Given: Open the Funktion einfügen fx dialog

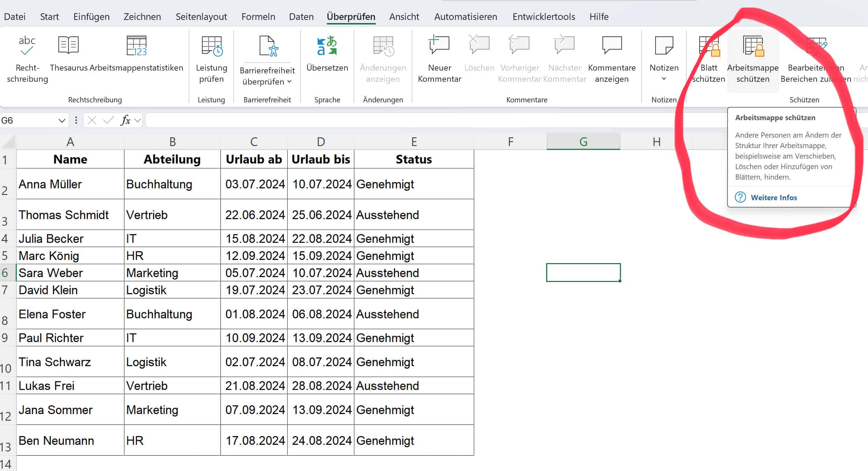Looking at the screenshot, I should 126,120.
